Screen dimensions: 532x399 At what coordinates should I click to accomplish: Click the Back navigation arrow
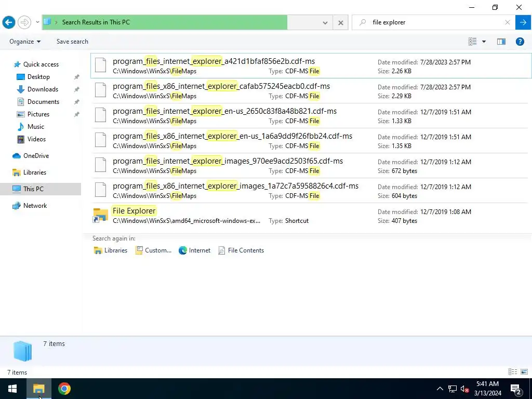click(x=9, y=22)
